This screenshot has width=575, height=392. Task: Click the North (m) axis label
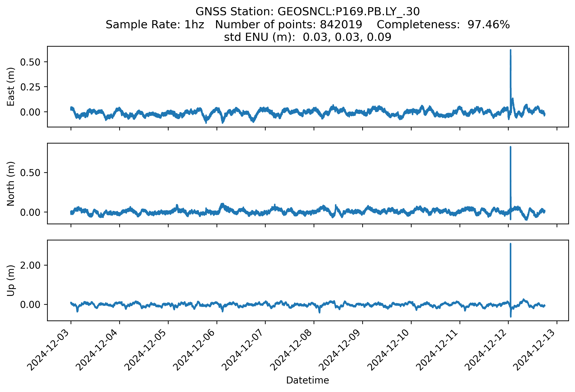coord(11,184)
